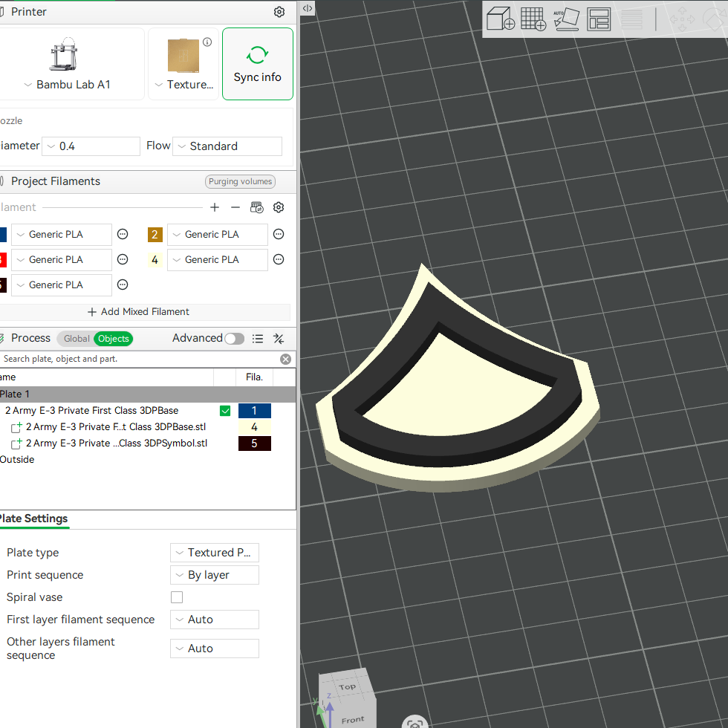Select the Objects process tab
This screenshot has width=728, height=728.
(113, 339)
